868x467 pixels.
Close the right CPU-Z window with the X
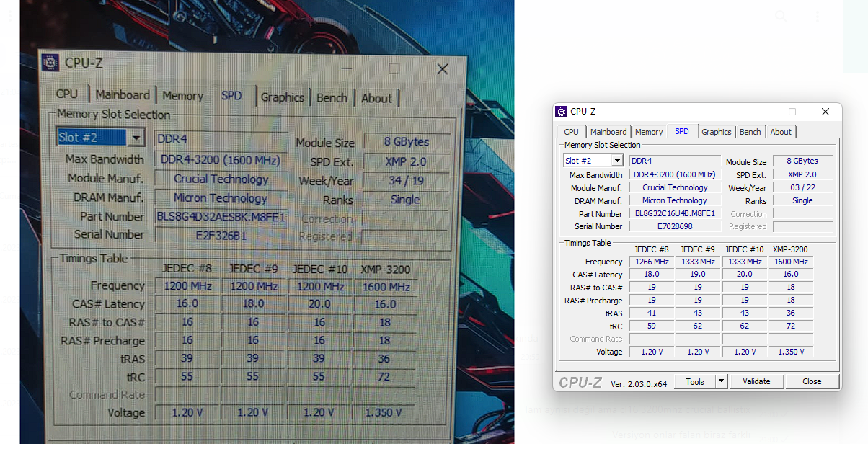pos(825,112)
